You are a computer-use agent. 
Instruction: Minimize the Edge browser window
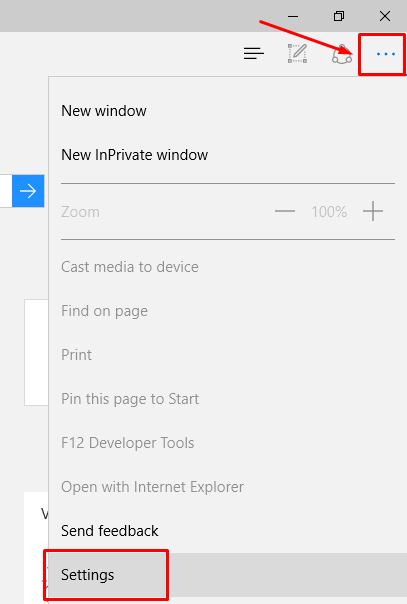pyautogui.click(x=293, y=16)
